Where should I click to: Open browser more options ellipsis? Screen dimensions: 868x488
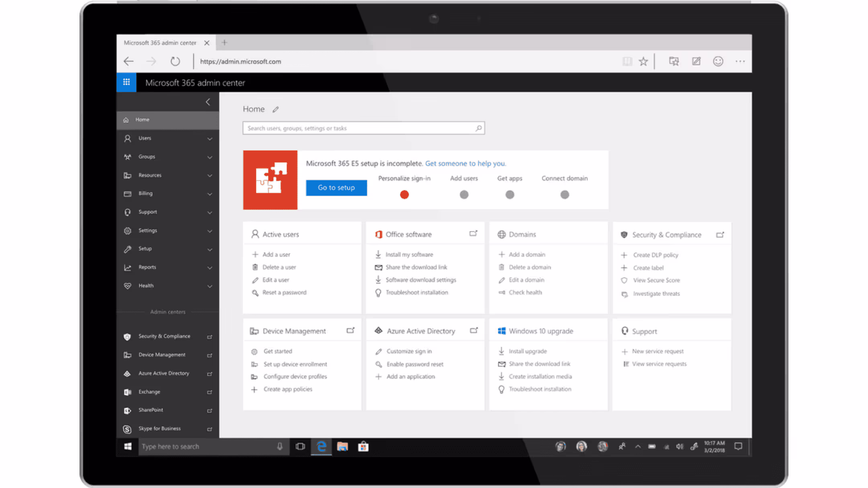click(740, 61)
